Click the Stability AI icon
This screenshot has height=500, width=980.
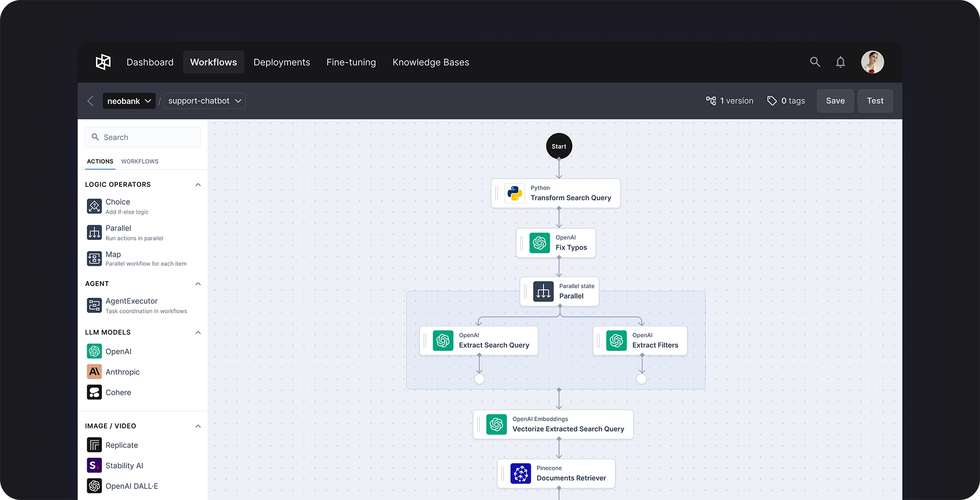coord(94,465)
